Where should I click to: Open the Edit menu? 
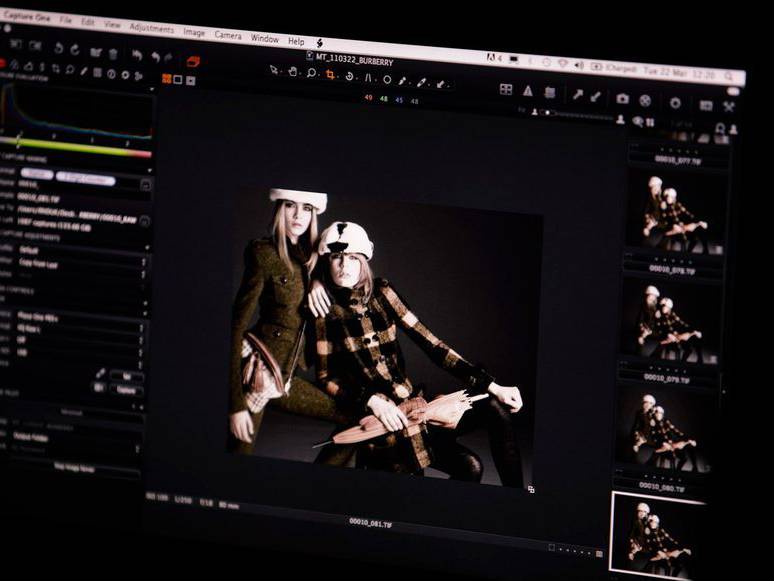pos(88,22)
